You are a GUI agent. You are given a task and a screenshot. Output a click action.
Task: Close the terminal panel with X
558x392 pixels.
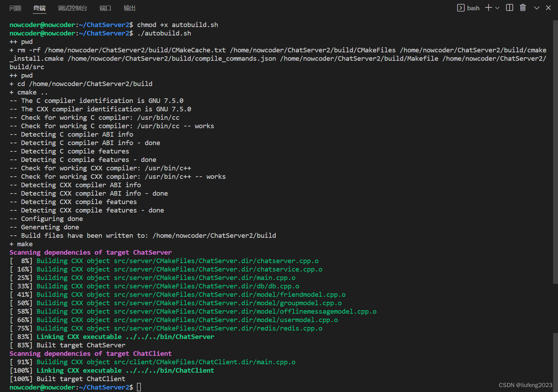tap(548, 8)
